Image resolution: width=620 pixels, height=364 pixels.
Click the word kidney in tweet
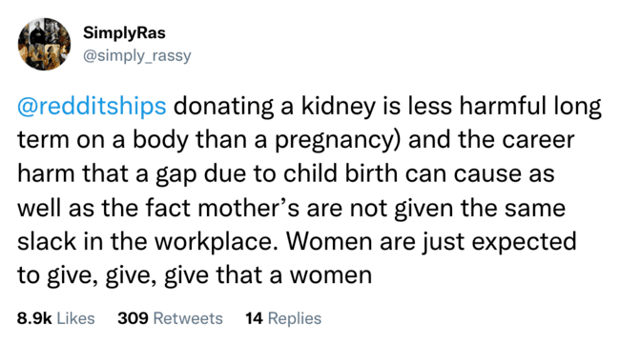339,107
